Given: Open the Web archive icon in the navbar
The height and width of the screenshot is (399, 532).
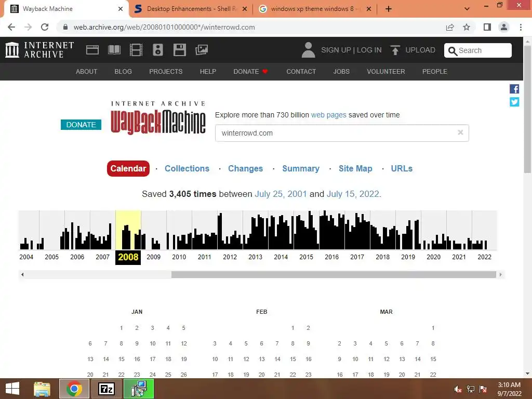Looking at the screenshot, I should (92, 50).
